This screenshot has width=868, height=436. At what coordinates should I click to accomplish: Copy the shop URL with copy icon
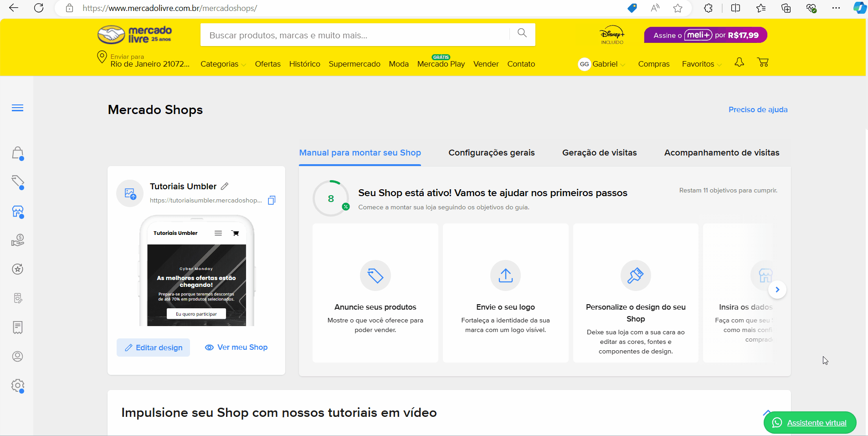tap(272, 200)
